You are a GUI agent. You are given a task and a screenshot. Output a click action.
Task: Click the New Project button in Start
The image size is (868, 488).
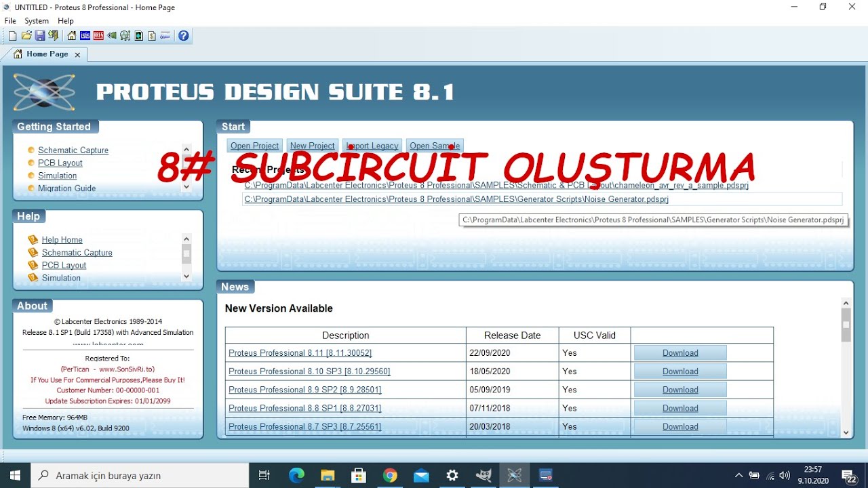coord(312,146)
